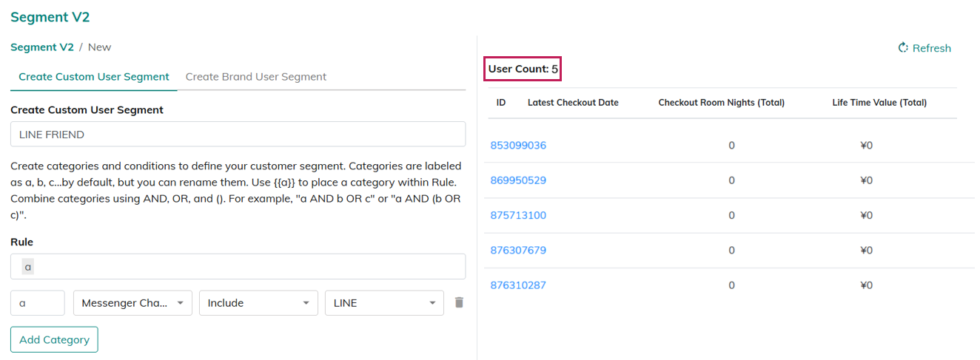
Task: Select user 876310287 link
Action: point(518,285)
